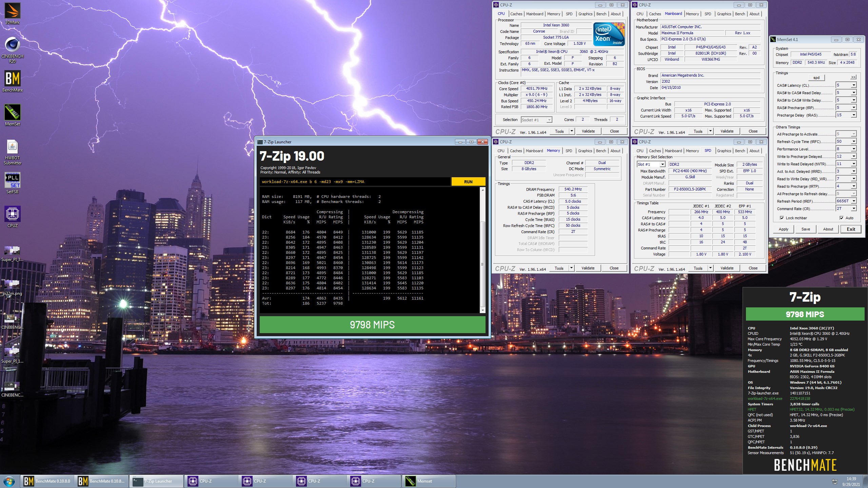Switch to Caches tab in CPU-Z CPU window
868x488 pixels.
click(x=516, y=14)
